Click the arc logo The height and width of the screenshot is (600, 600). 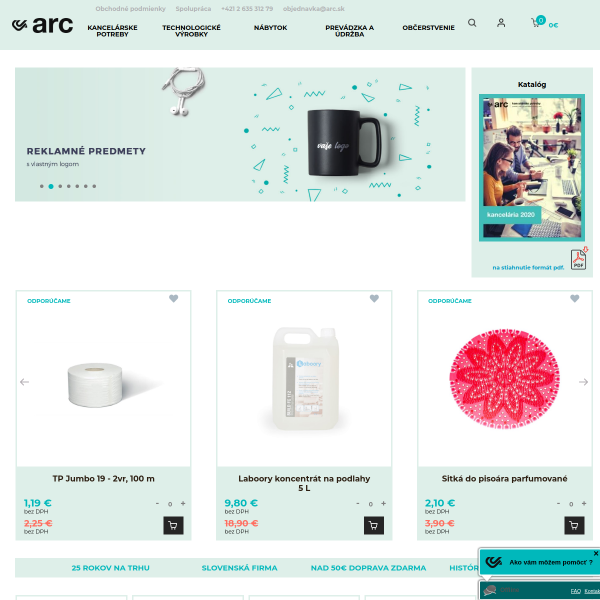tap(42, 25)
